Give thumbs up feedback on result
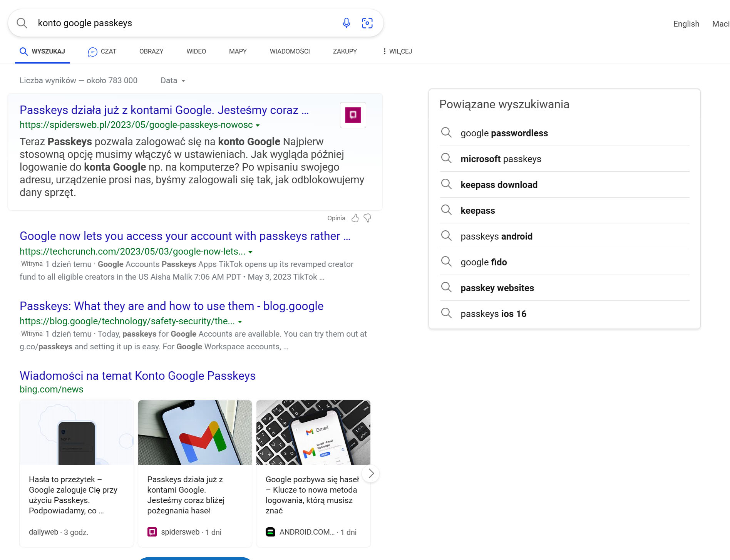Viewport: 730px width, 560px height. tap(355, 218)
